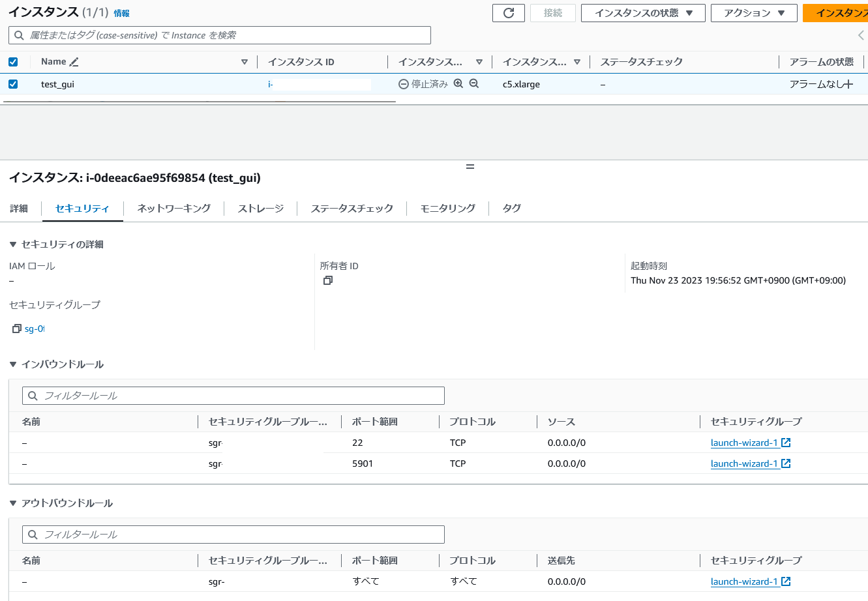Click the c5.xlarge instance type cell
The width and height of the screenshot is (868, 601).
[521, 84]
